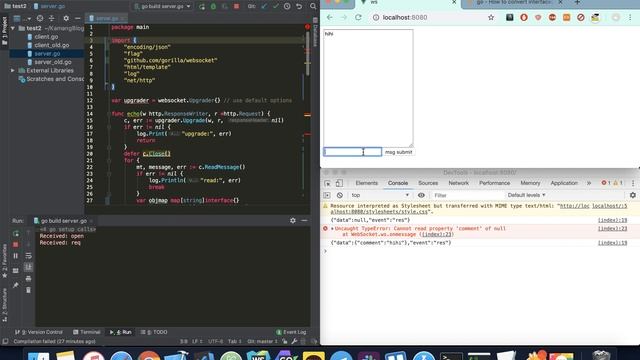This screenshot has width=640, height=360.
Task: Pin the Run panel tab
Action: pyautogui.click(x=16, y=285)
